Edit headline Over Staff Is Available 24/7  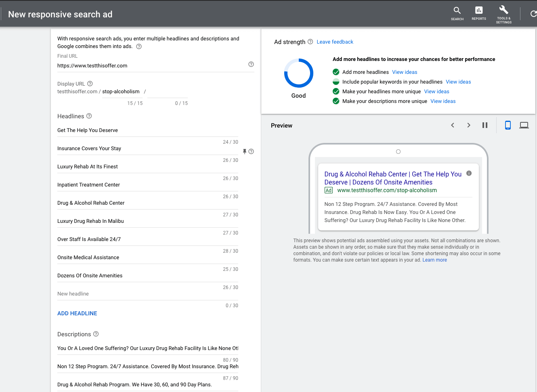click(x=148, y=239)
